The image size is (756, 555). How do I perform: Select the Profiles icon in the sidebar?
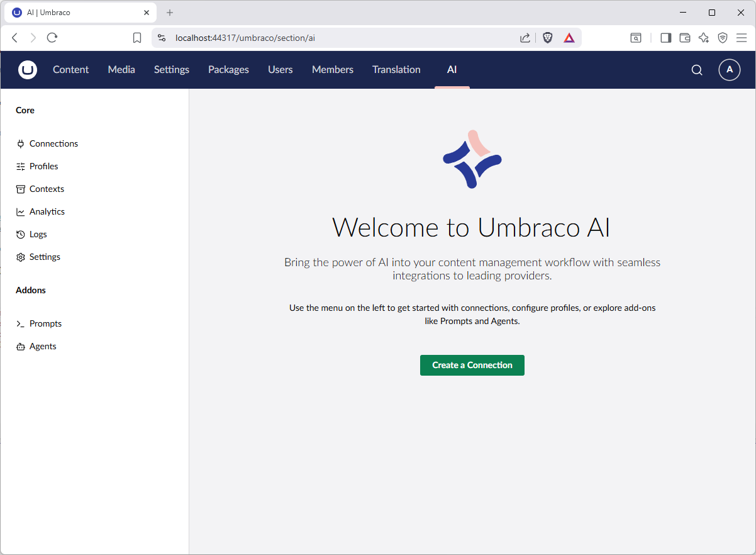[20, 166]
